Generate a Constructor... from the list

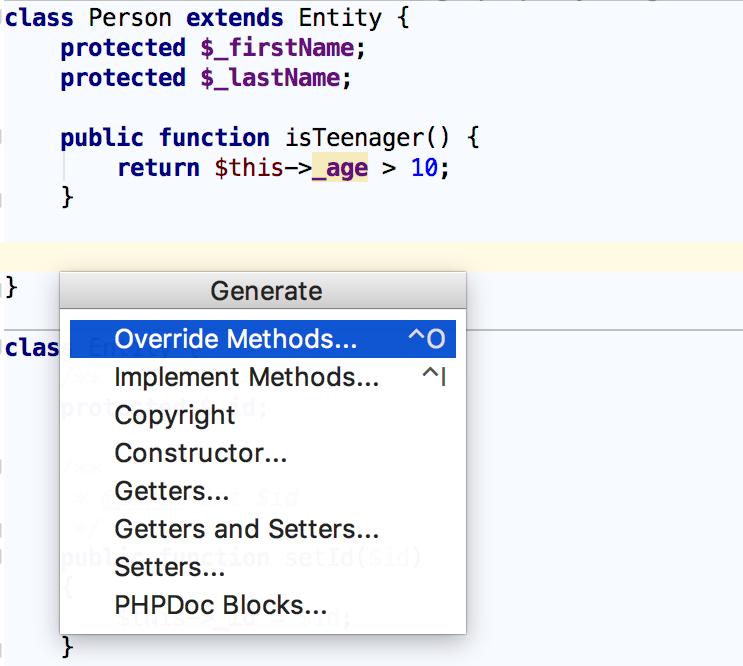tap(200, 453)
